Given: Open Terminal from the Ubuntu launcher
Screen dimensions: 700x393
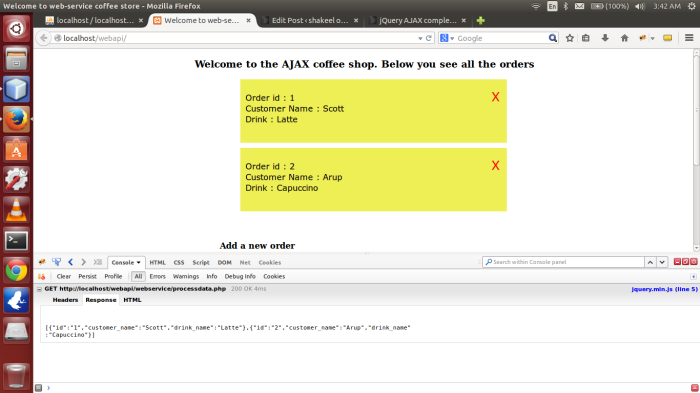Looking at the screenshot, I should 16,241.
